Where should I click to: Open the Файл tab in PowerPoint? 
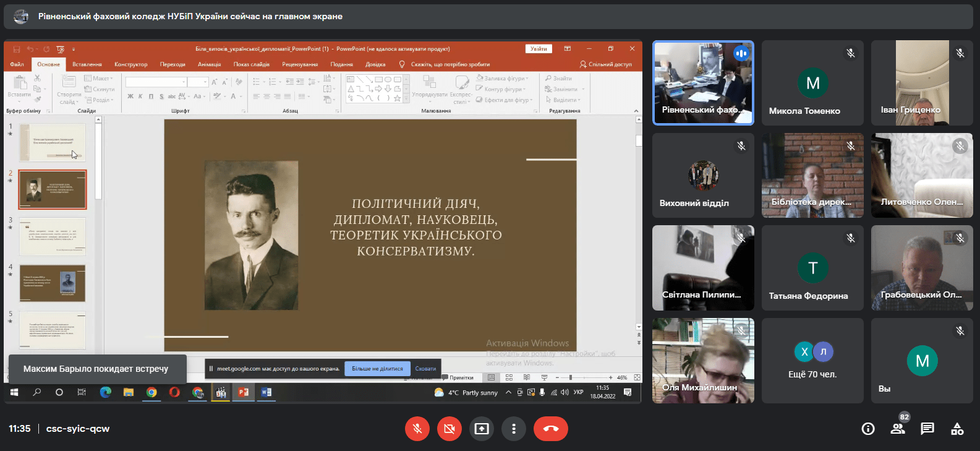click(17, 64)
